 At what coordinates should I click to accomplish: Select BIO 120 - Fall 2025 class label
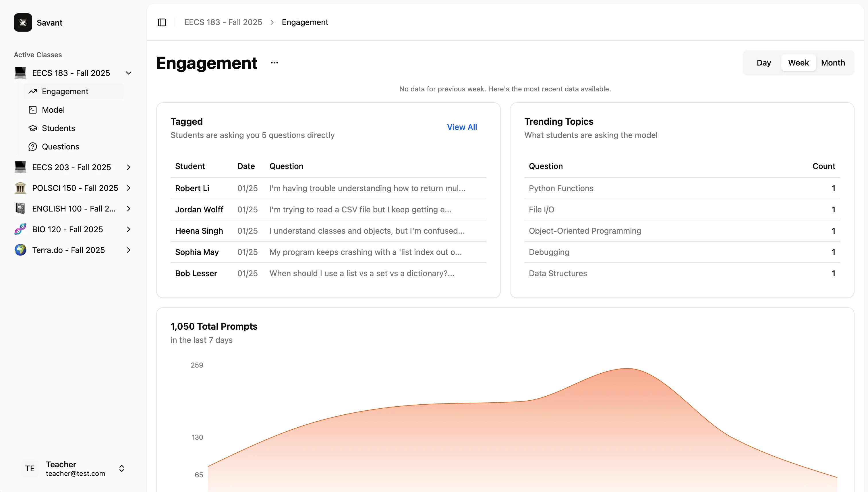[67, 229]
